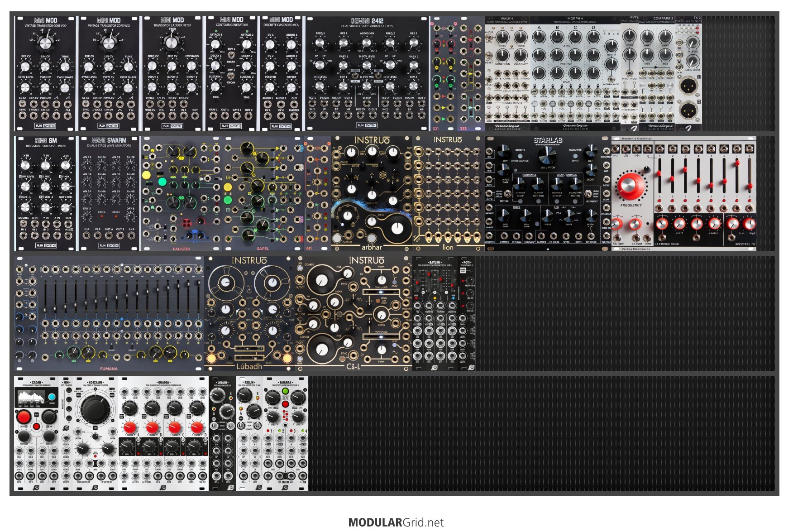This screenshot has height=532, width=793.
Task: Click the OUT LEVEL knob on RING SM
Action: pyautogui.click(x=66, y=208)
